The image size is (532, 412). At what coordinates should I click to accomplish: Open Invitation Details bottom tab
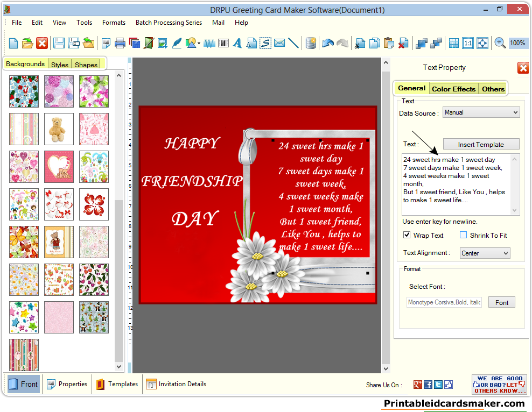[177, 384]
